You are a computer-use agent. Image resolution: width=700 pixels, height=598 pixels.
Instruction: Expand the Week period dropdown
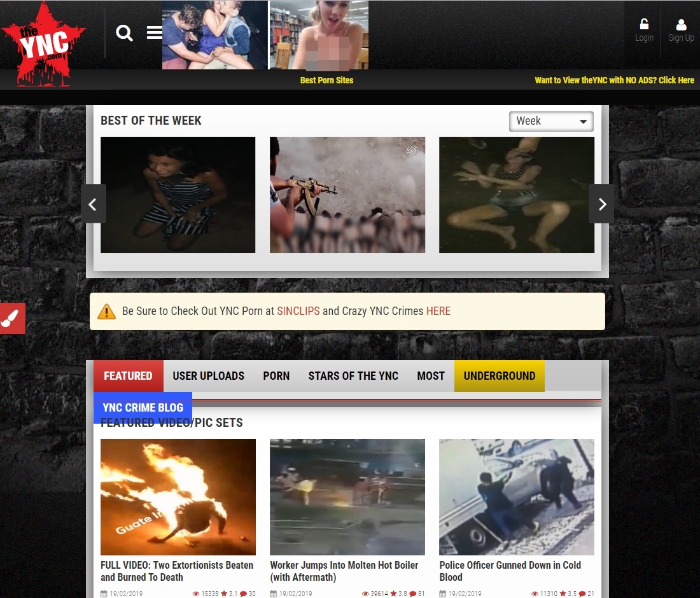(551, 122)
